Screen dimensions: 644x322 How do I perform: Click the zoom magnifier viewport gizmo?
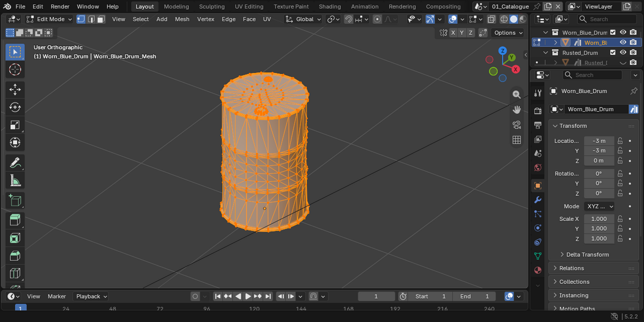pyautogui.click(x=517, y=94)
